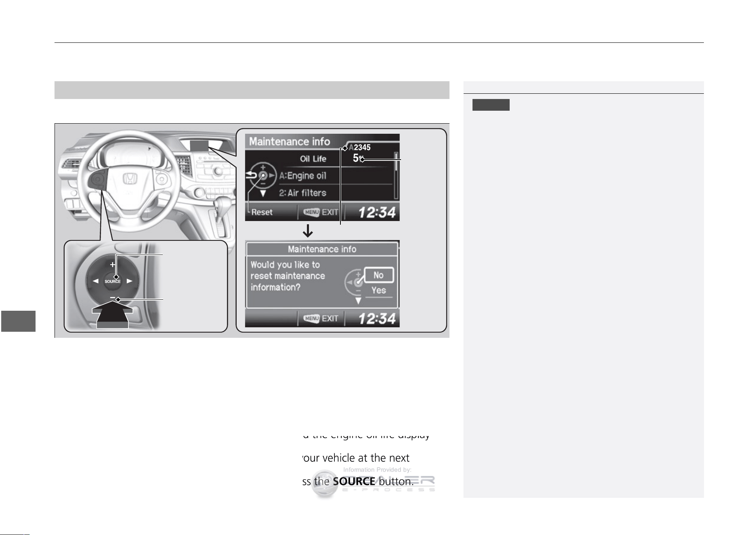
Task: Click MENU EXIT on the upper screen
Action: (321, 212)
